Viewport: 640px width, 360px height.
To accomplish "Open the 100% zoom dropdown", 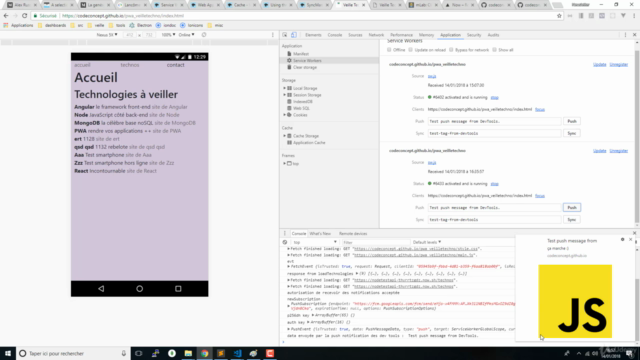I will pyautogui.click(x=168, y=35).
